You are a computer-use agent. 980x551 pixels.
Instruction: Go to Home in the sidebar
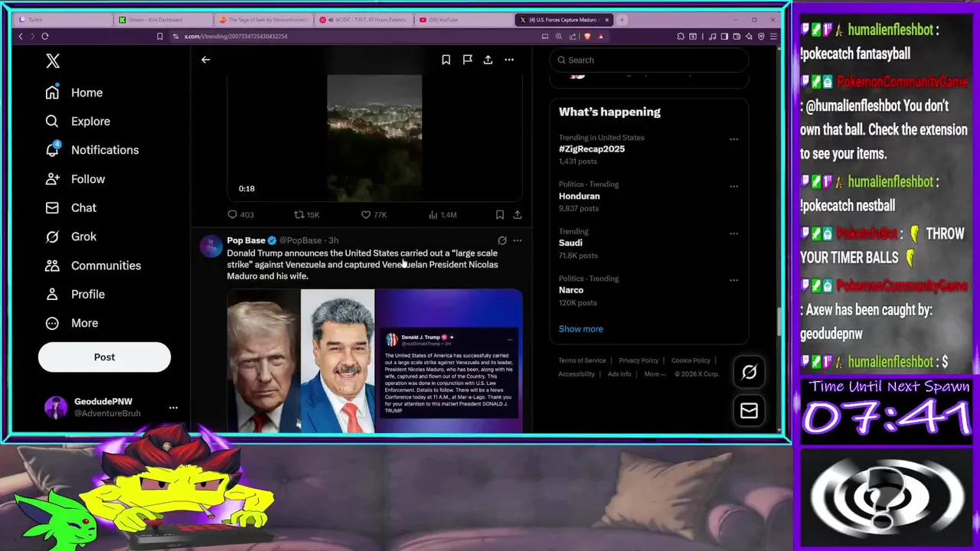coord(73,93)
